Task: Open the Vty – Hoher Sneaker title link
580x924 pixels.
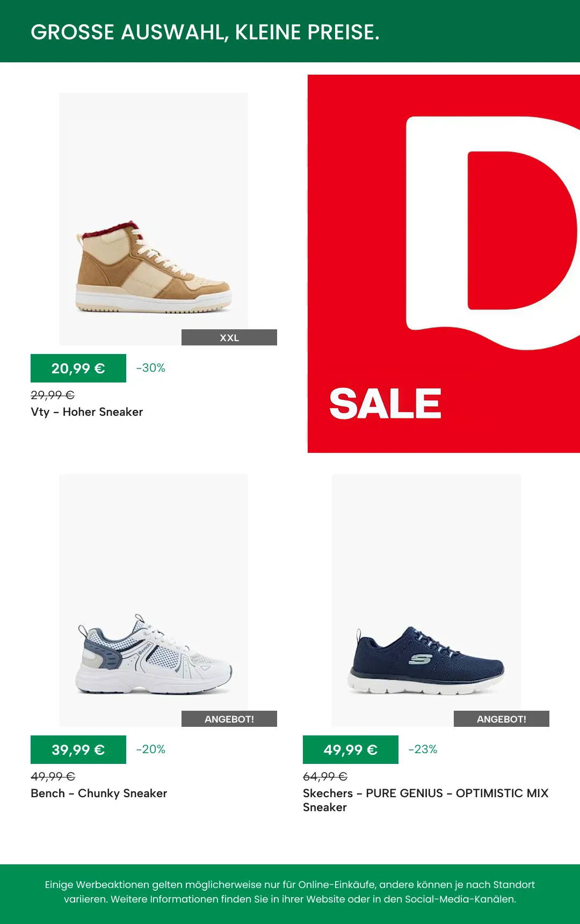Action: coord(87,412)
